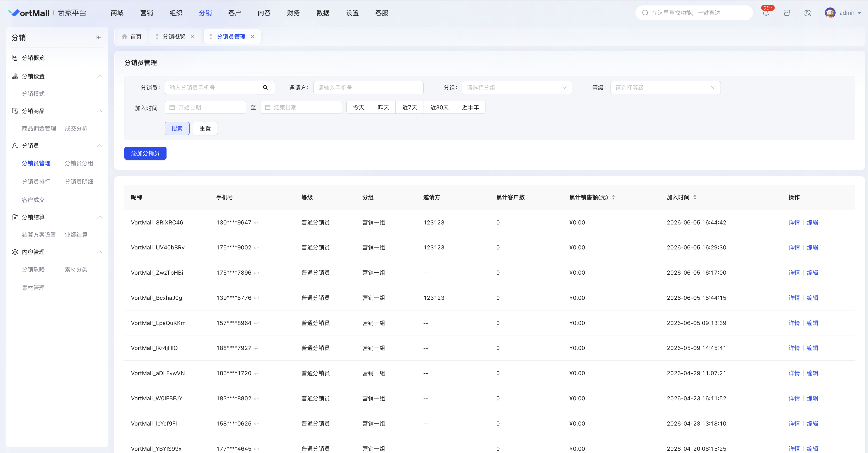Collapse the 分销员 section chevron
This screenshot has width=868, height=453.
click(x=100, y=146)
